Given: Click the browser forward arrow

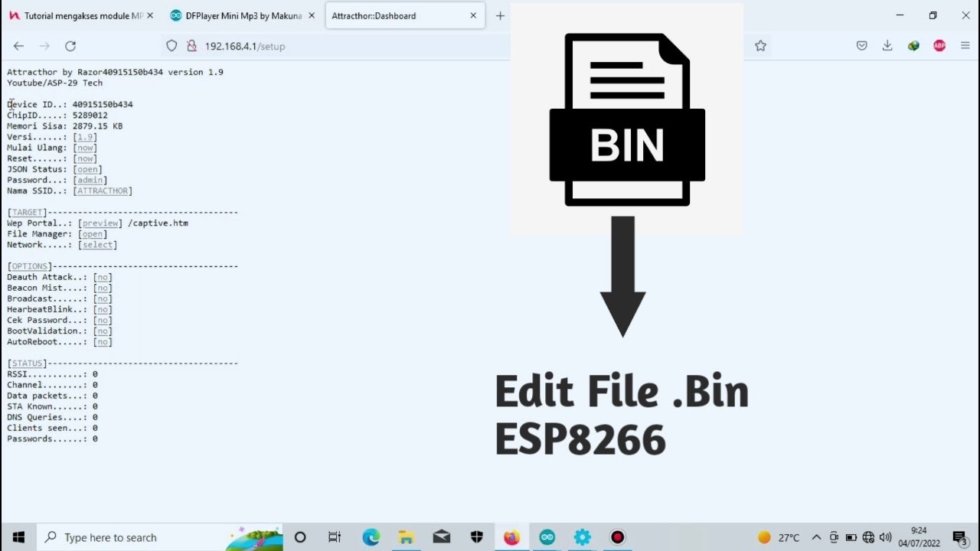Looking at the screenshot, I should pos(44,46).
